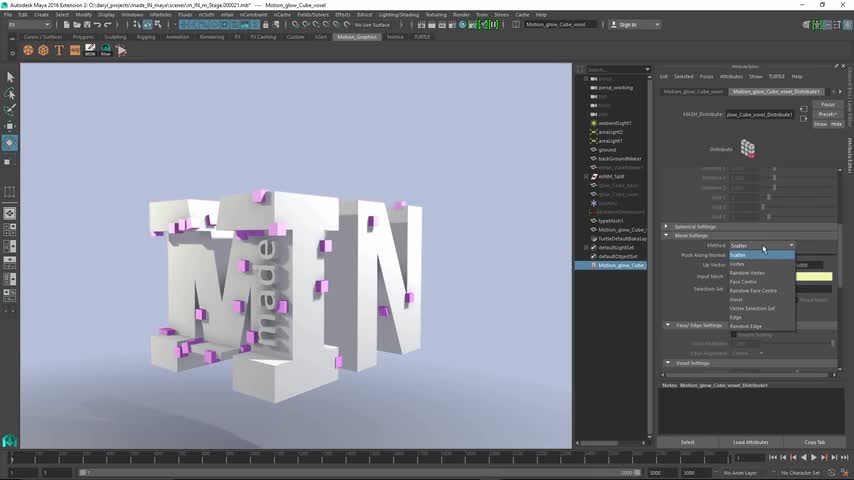Open the FX menu set dropdown

tap(28, 25)
